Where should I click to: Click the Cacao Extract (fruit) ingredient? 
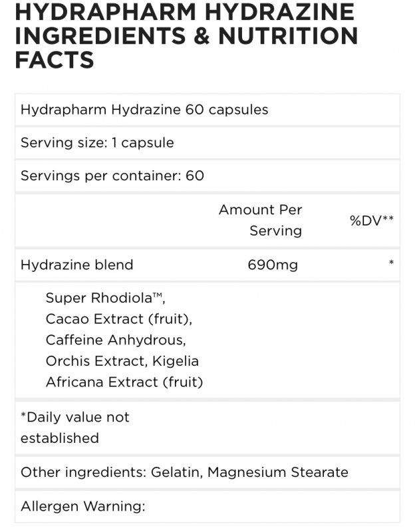(x=119, y=319)
